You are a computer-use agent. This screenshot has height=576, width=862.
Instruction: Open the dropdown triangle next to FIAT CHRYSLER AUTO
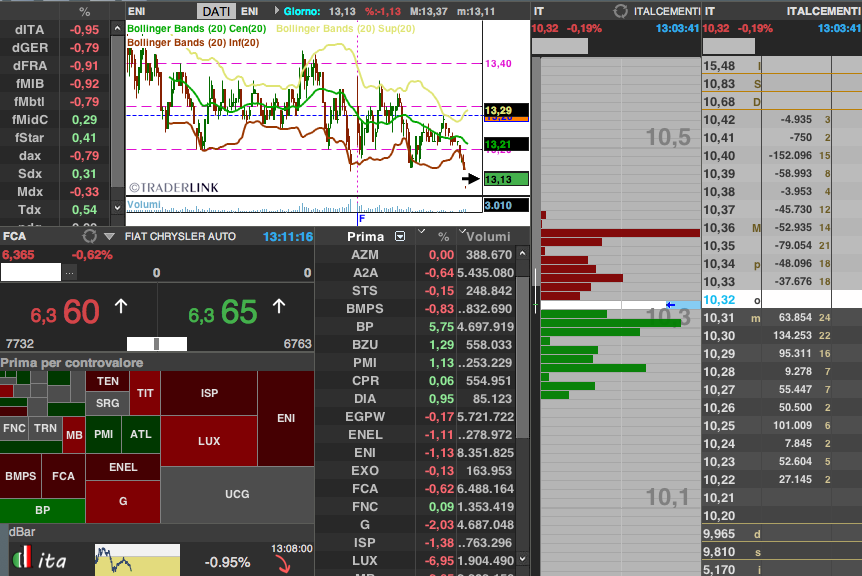click(x=109, y=237)
